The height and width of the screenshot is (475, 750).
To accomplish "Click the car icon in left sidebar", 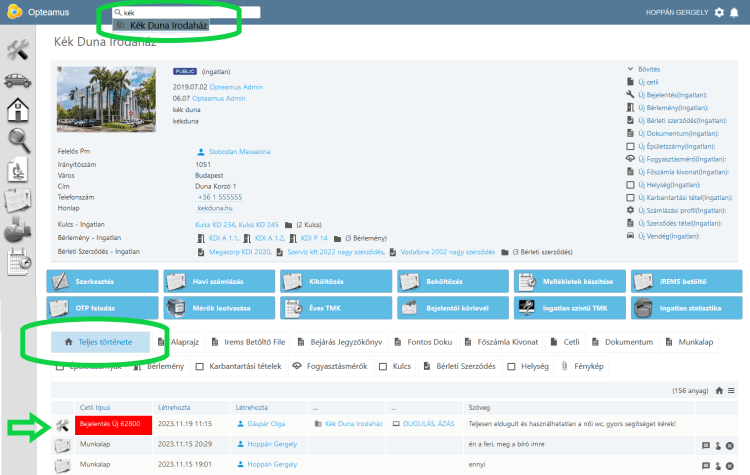I will click(x=18, y=80).
